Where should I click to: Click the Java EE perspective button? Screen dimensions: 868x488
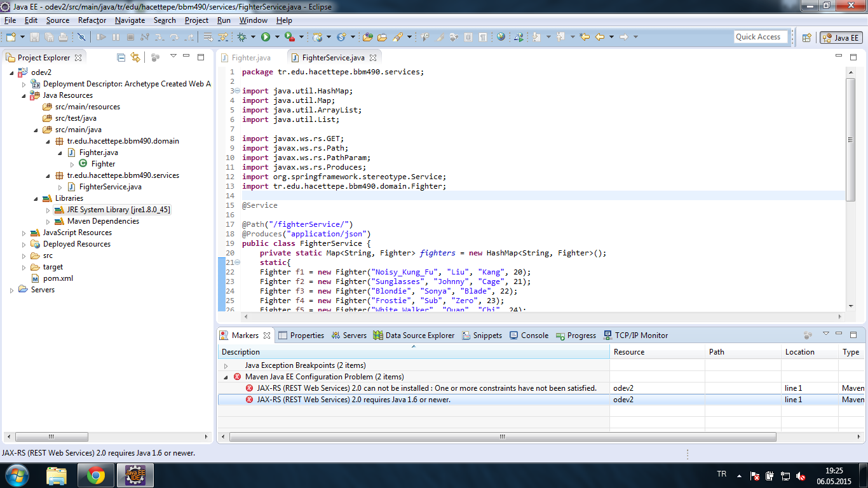click(x=841, y=37)
